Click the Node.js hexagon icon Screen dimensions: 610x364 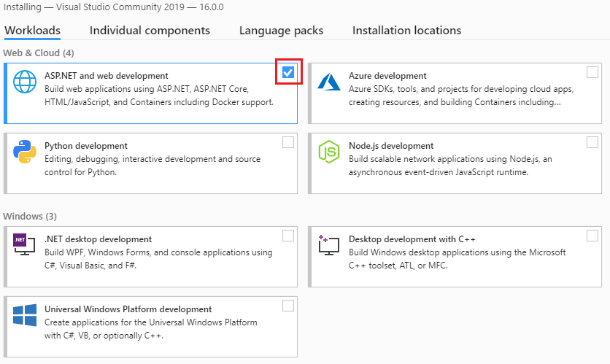pos(329,152)
